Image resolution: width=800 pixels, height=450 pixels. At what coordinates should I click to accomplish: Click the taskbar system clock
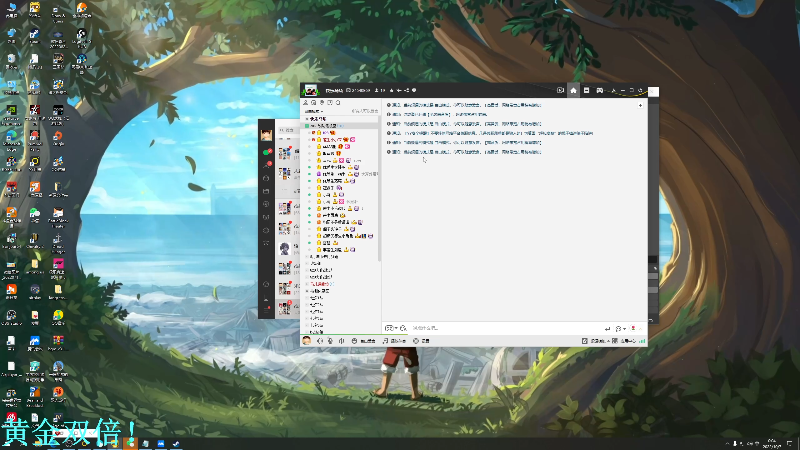click(x=771, y=444)
